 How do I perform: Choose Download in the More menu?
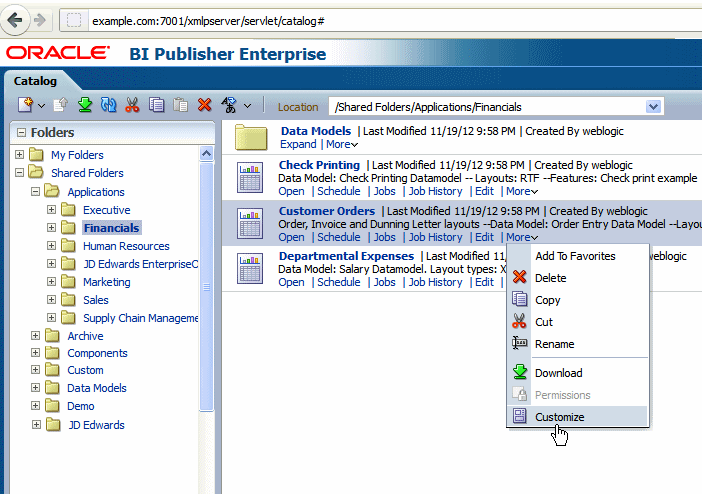[x=578, y=373]
